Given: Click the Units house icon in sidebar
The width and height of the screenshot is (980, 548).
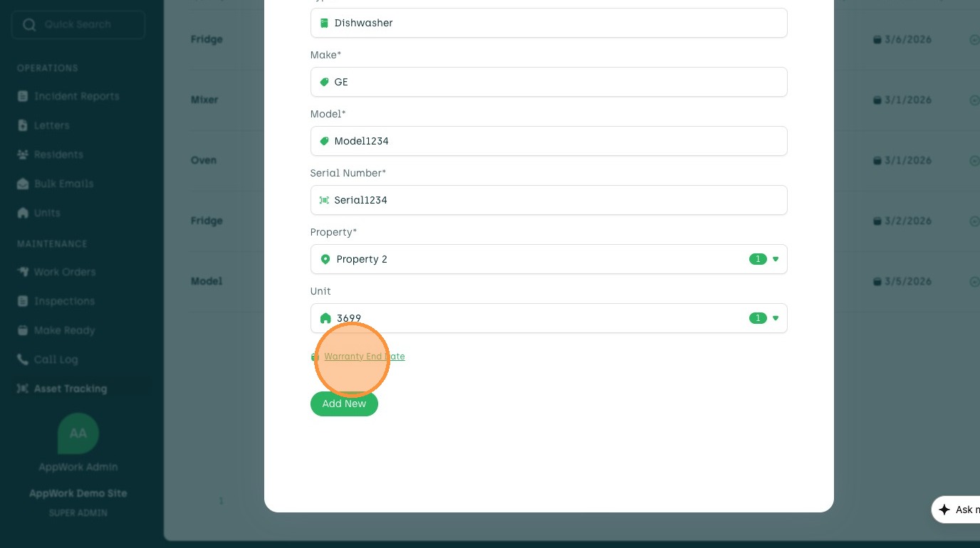Looking at the screenshot, I should tap(22, 213).
